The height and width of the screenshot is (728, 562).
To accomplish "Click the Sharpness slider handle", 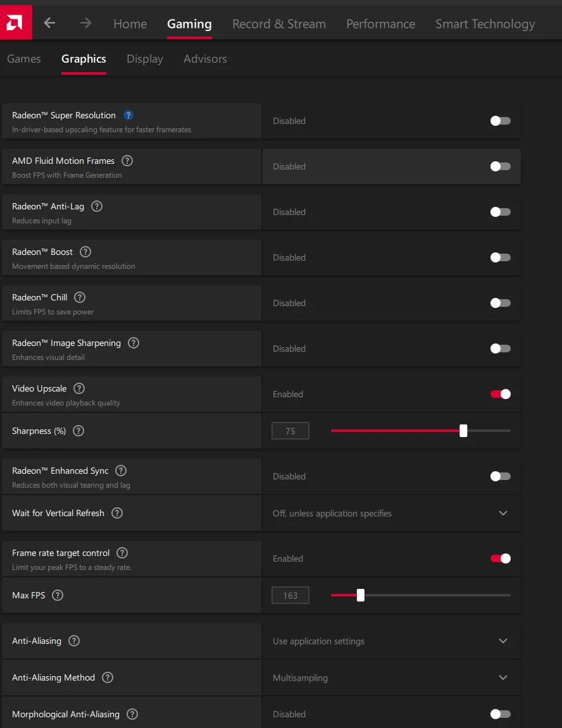I will (463, 431).
